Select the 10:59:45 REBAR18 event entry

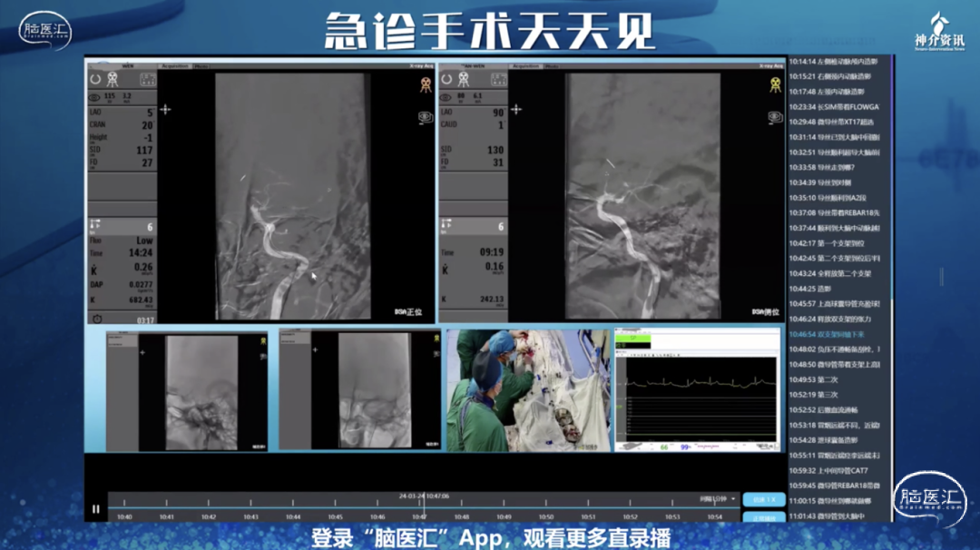pos(835,486)
